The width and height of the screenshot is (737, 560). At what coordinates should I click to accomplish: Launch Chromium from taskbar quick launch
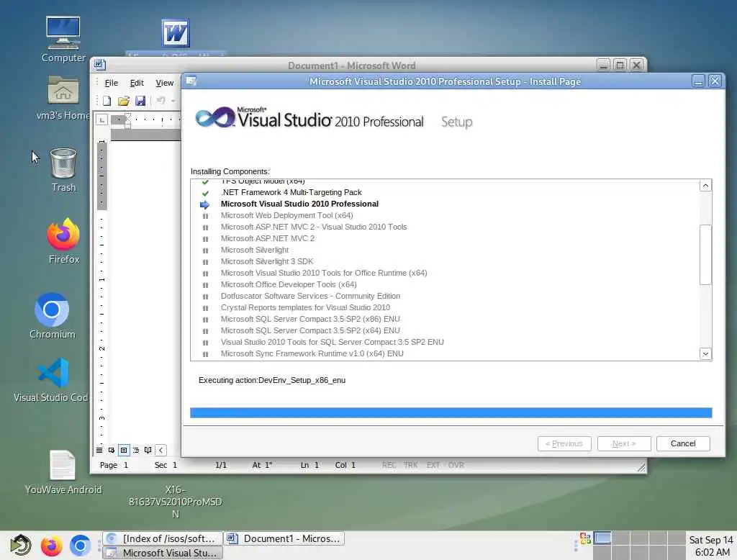tap(80, 546)
